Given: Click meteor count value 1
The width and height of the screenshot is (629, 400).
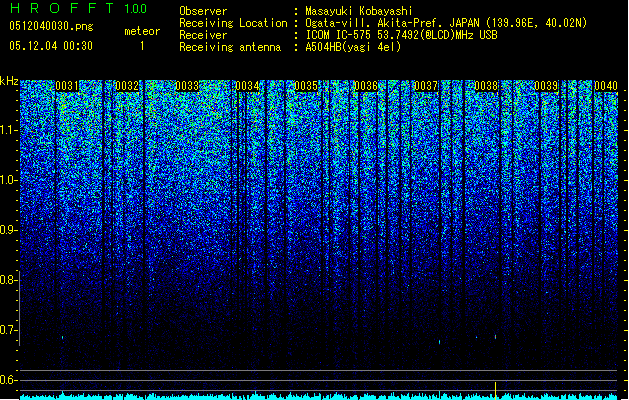Looking at the screenshot, I should (142, 46).
